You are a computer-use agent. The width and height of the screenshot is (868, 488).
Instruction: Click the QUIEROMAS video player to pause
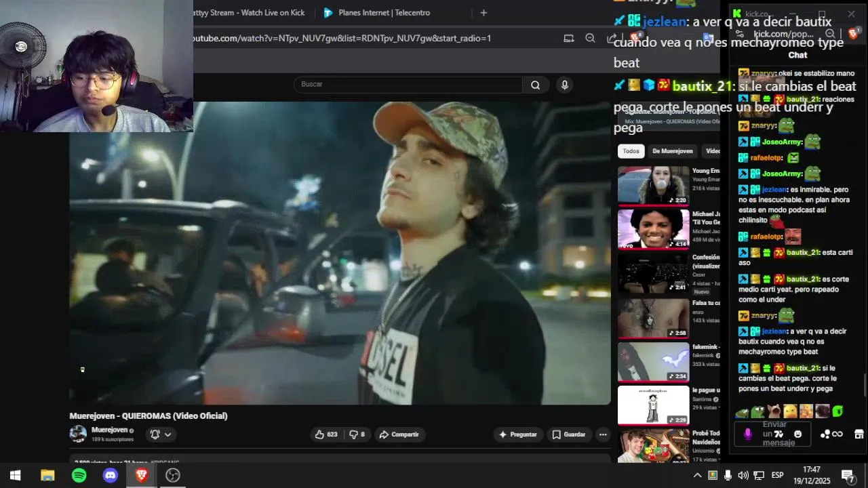[x=340, y=253]
